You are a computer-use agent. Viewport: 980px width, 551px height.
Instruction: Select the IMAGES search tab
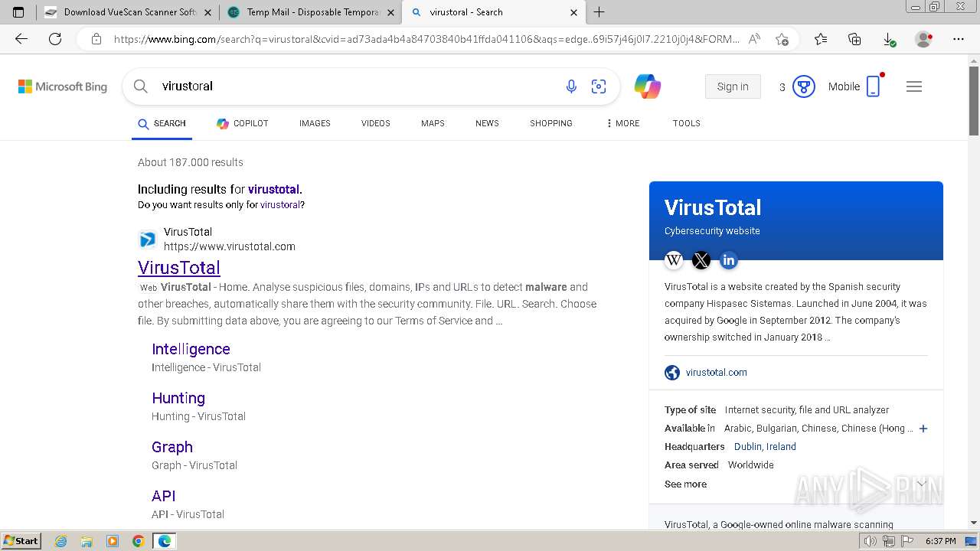click(315, 123)
